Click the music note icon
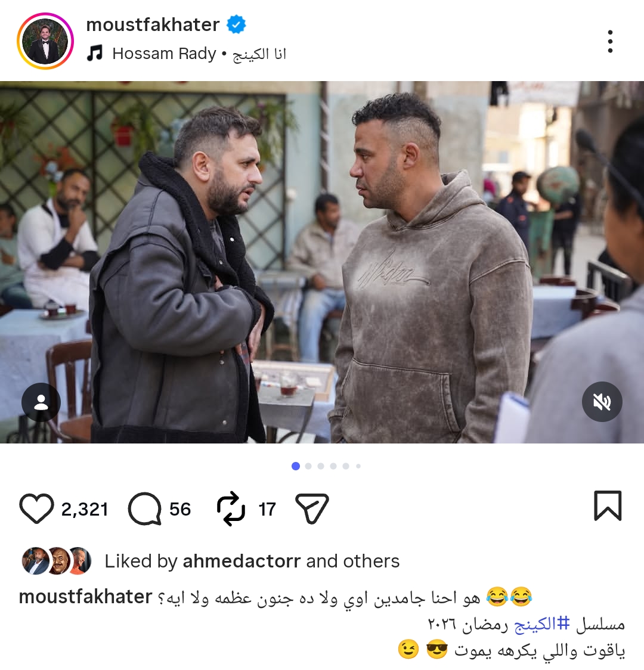 [x=95, y=54]
